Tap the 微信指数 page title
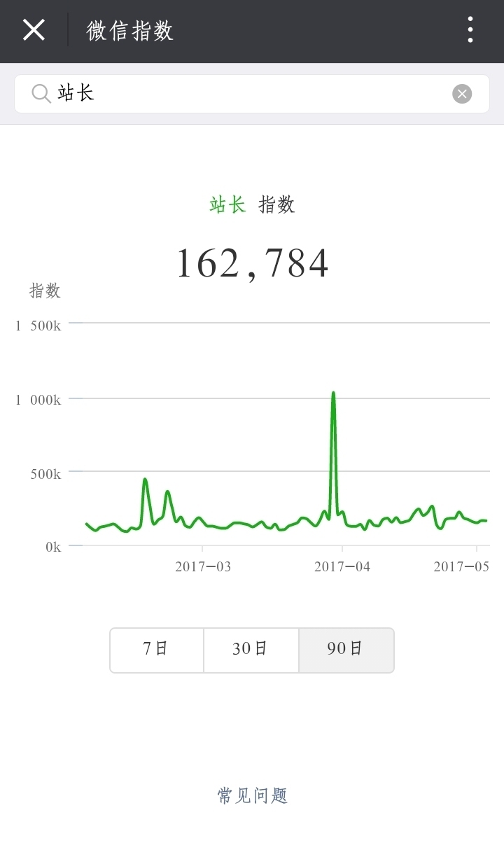Screen dimensions: 504x857 coord(130,31)
